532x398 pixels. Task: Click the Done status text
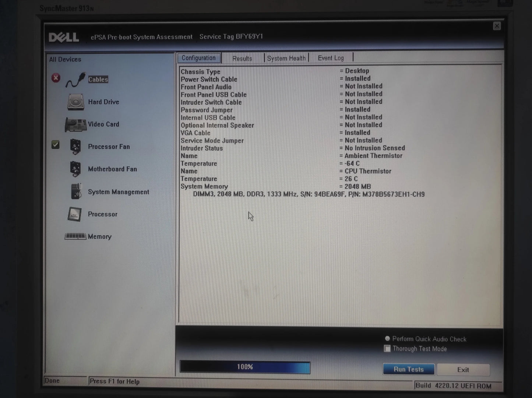52,381
